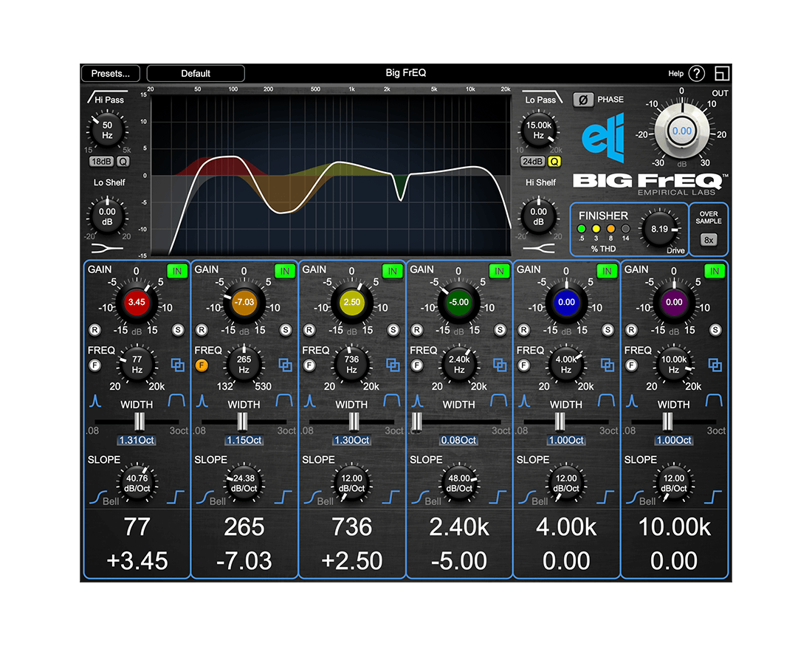Toggle the IN button on the blue band
The height and width of the screenshot is (646, 812).
coord(607,272)
